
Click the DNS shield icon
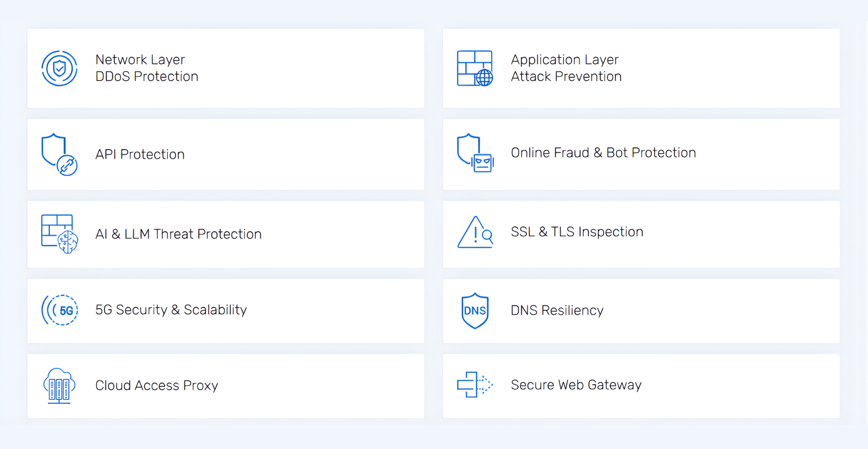(475, 311)
